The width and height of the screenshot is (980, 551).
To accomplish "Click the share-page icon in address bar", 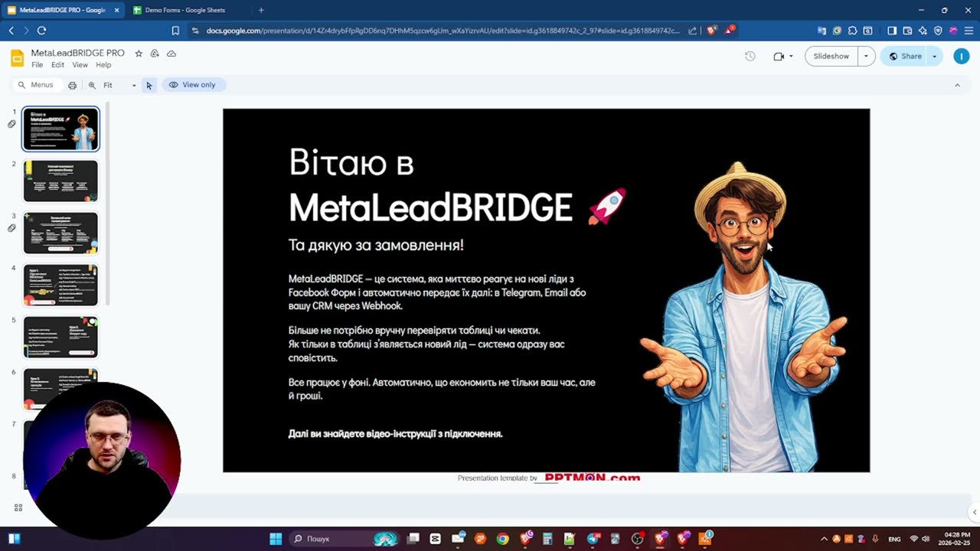I will pyautogui.click(x=692, y=31).
